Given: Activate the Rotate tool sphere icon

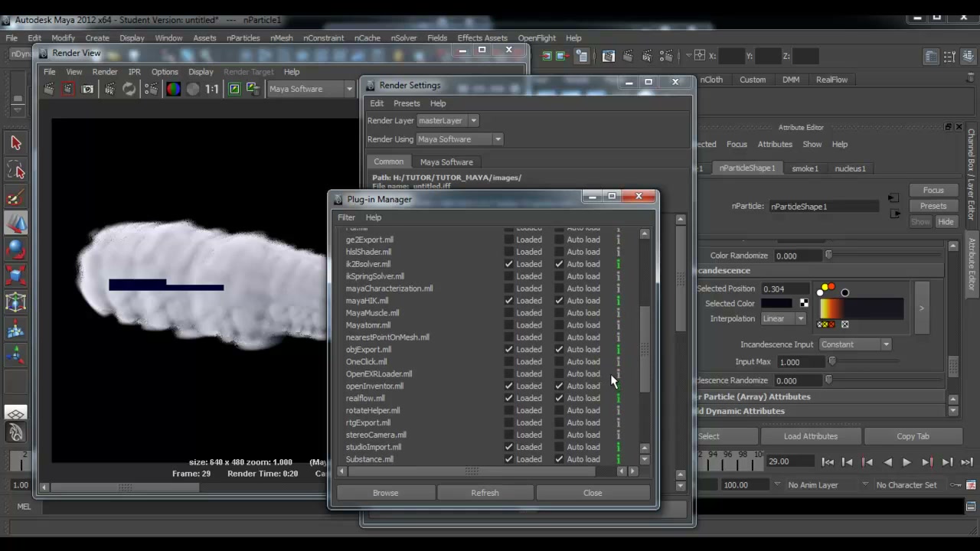Looking at the screenshot, I should tap(16, 249).
